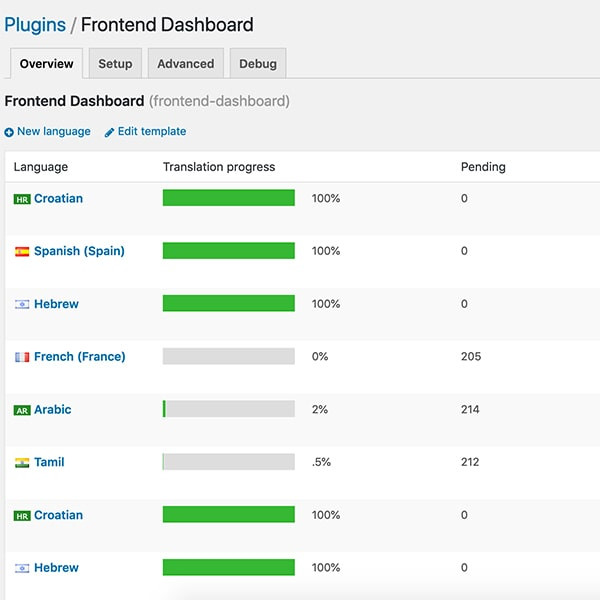Click the French flag icon

pyautogui.click(x=22, y=357)
